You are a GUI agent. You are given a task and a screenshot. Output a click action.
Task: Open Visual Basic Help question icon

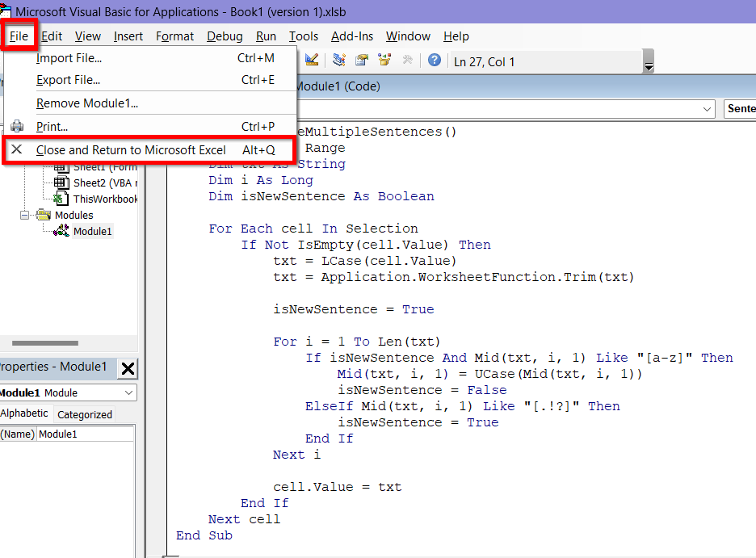point(435,61)
